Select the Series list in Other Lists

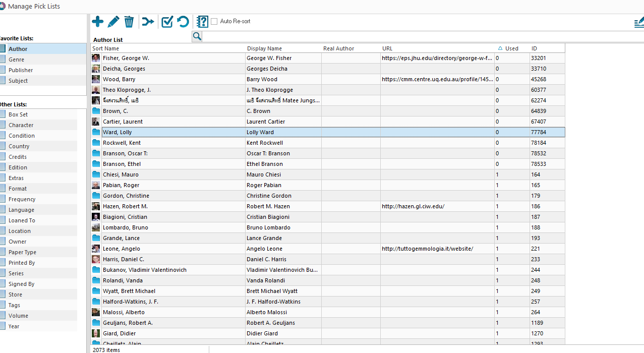pyautogui.click(x=16, y=273)
